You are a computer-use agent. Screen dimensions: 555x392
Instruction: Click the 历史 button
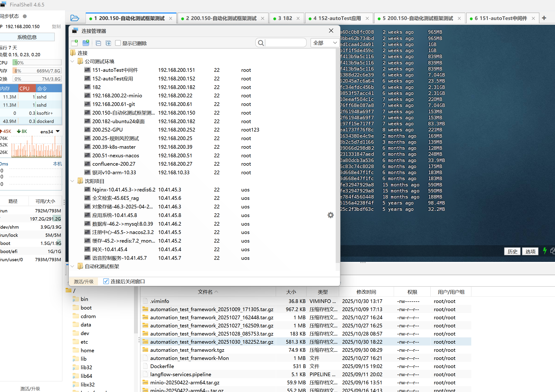512,251
